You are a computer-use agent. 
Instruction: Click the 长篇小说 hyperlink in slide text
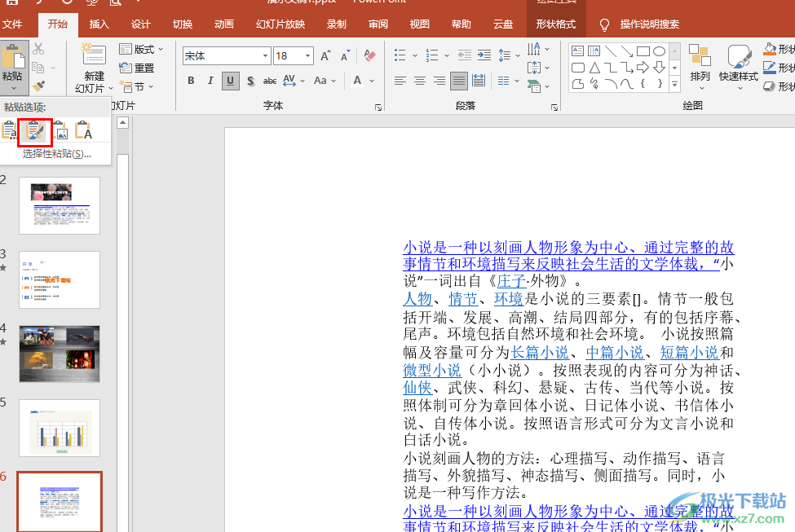point(539,353)
